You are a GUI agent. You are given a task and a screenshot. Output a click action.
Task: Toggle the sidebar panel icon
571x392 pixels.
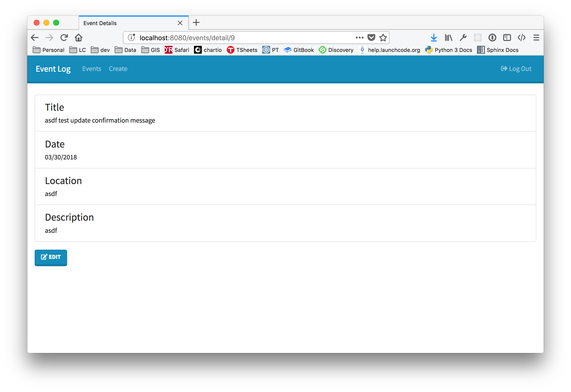point(507,38)
